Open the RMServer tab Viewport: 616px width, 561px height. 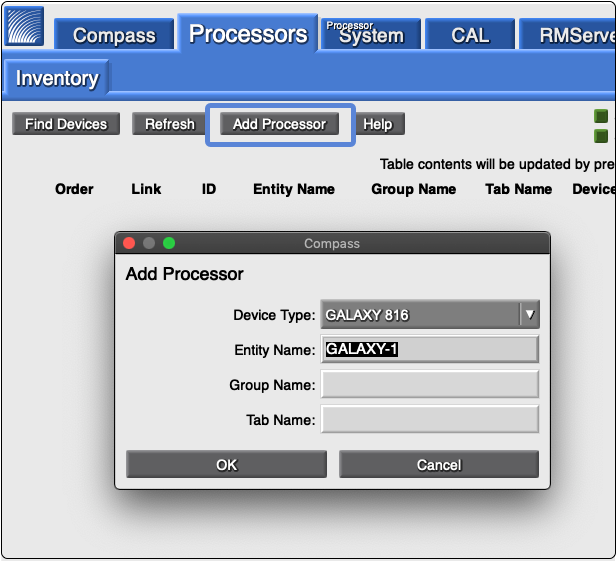pos(567,35)
